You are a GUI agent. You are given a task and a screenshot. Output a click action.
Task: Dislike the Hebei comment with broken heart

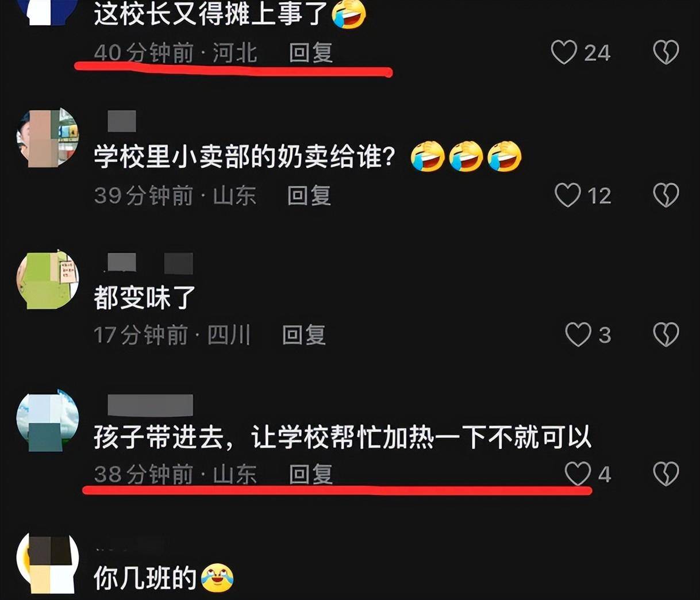[666, 52]
